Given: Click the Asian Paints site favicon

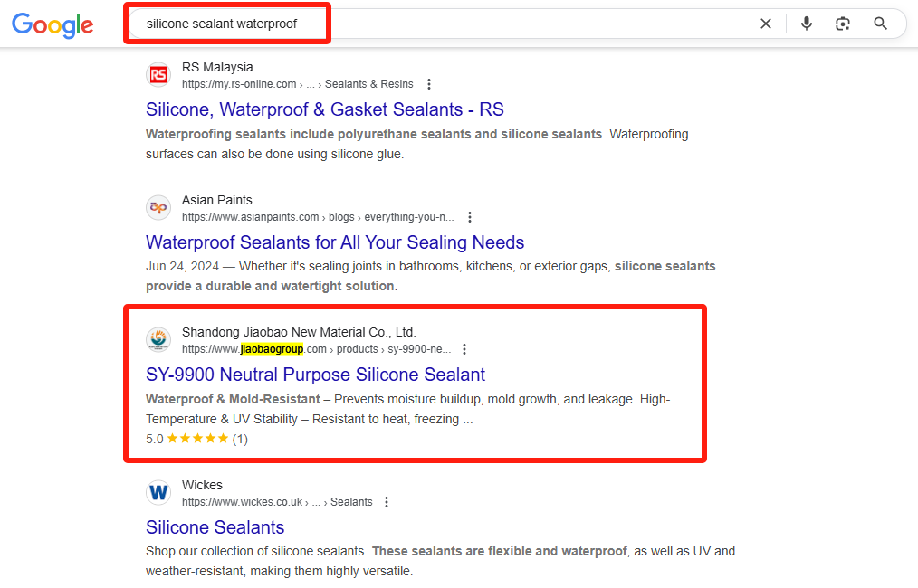Looking at the screenshot, I should (x=158, y=208).
